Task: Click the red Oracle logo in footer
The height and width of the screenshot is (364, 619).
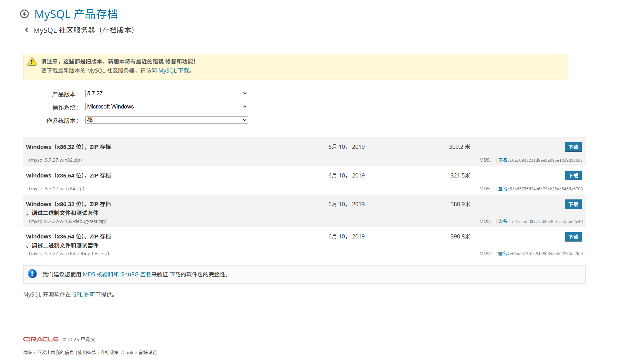Action: [41, 339]
